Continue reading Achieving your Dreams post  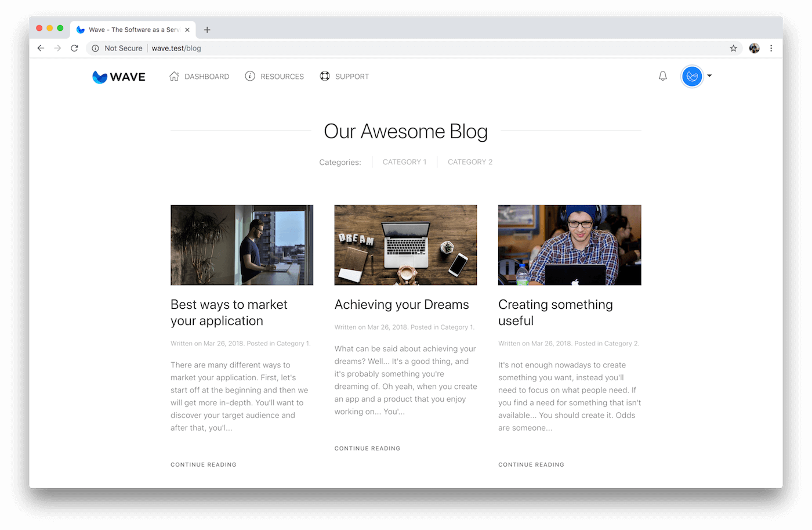click(x=367, y=448)
